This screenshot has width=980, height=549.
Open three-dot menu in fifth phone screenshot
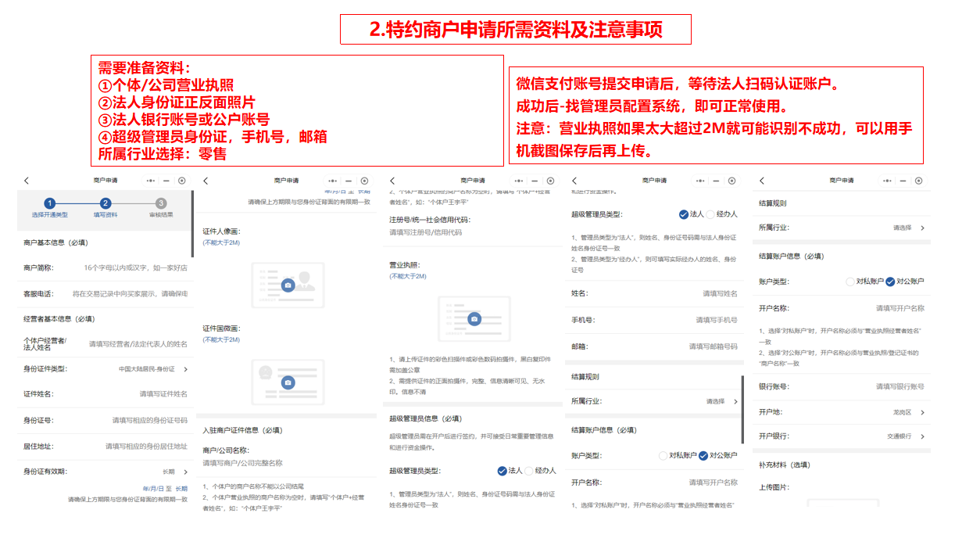[x=888, y=181]
